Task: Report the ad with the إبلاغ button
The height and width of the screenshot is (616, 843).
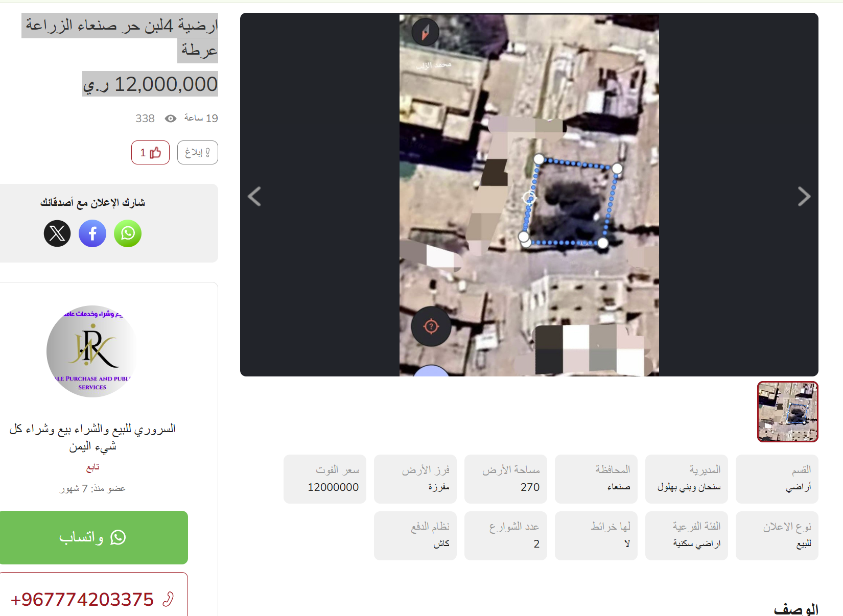Action: point(198,152)
